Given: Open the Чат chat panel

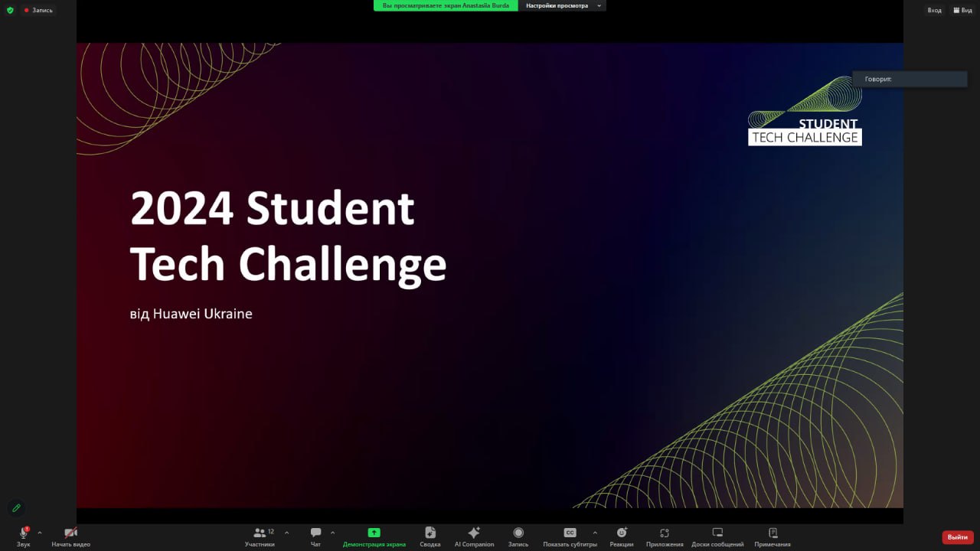Looking at the screenshot, I should click(x=315, y=533).
